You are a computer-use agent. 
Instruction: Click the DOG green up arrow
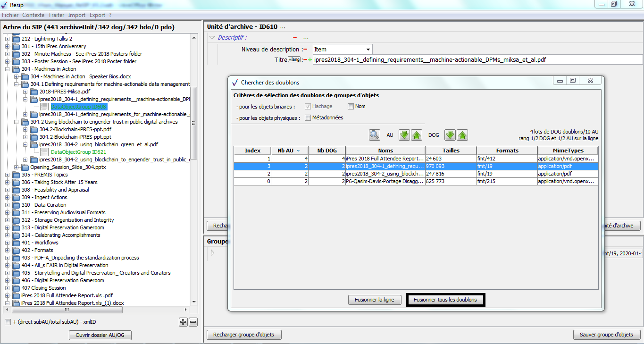[x=462, y=135]
